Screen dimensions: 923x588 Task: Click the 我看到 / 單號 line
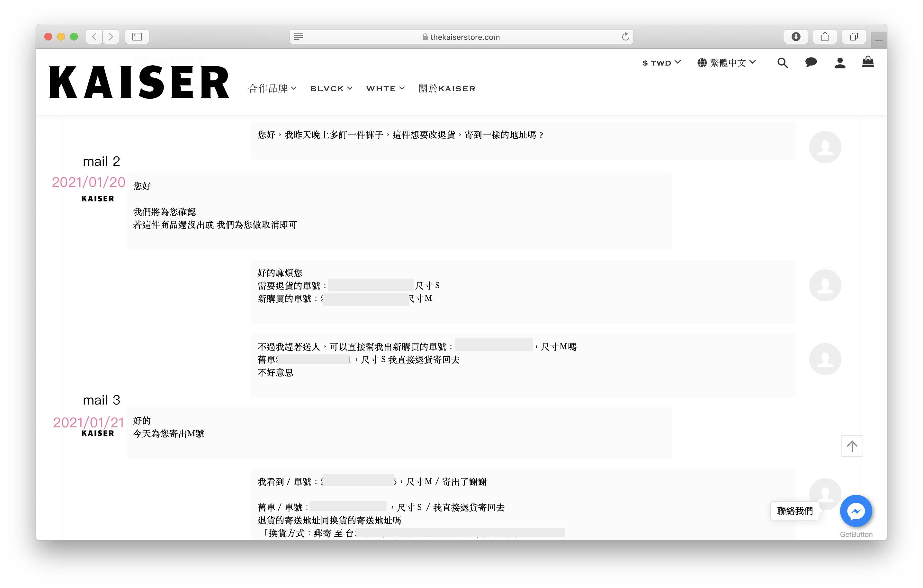[372, 482]
